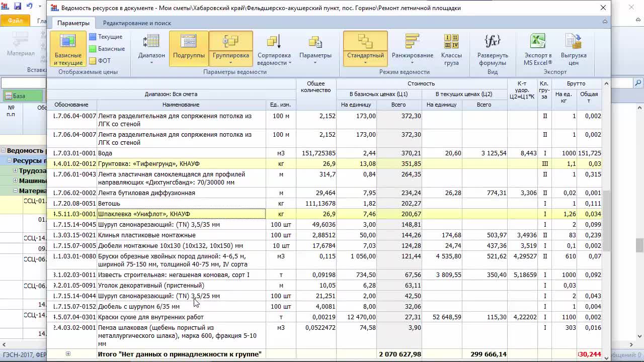Open the Группировка dropdown arrow
The width and height of the screenshot is (644, 362).
230,63
